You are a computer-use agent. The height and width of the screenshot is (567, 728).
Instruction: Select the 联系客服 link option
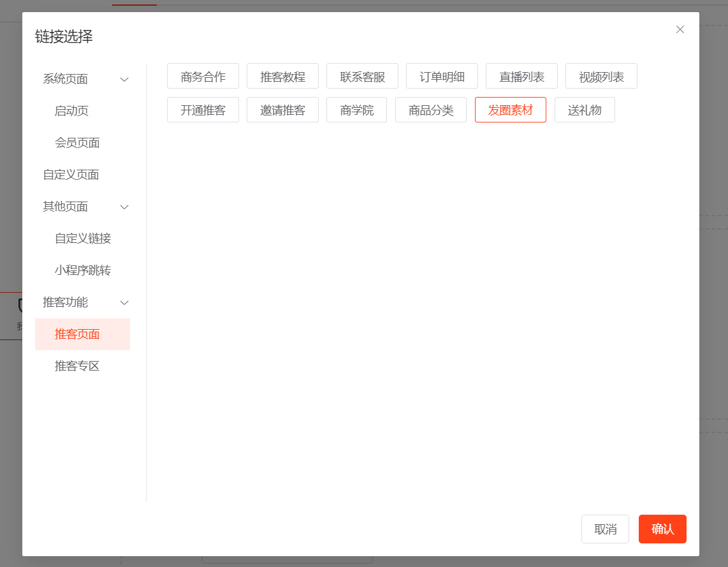pos(362,77)
